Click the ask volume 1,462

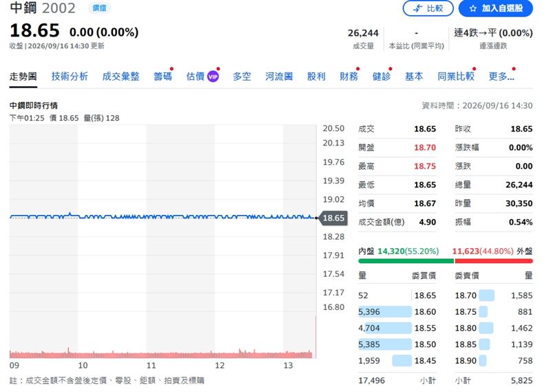click(x=522, y=328)
